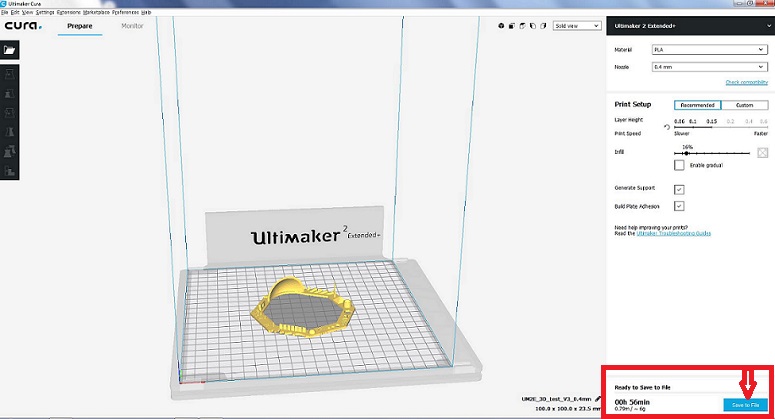The width and height of the screenshot is (775, 419).
Task: Open the Ultimaker Troubleshooting Guides link
Action: pyautogui.click(x=674, y=233)
